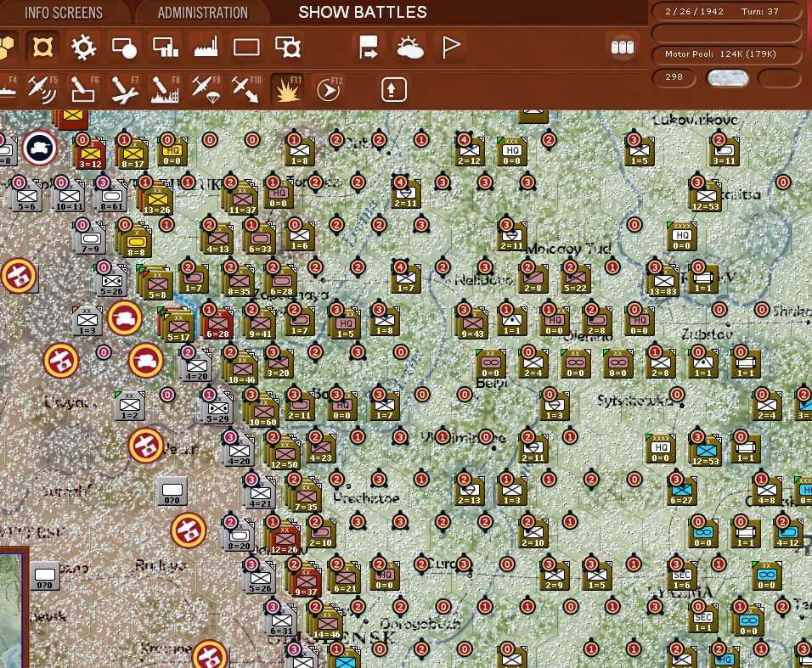Select the unit stack labeled 14=46
Image resolution: width=812 pixels, height=668 pixels.
pos(326,623)
